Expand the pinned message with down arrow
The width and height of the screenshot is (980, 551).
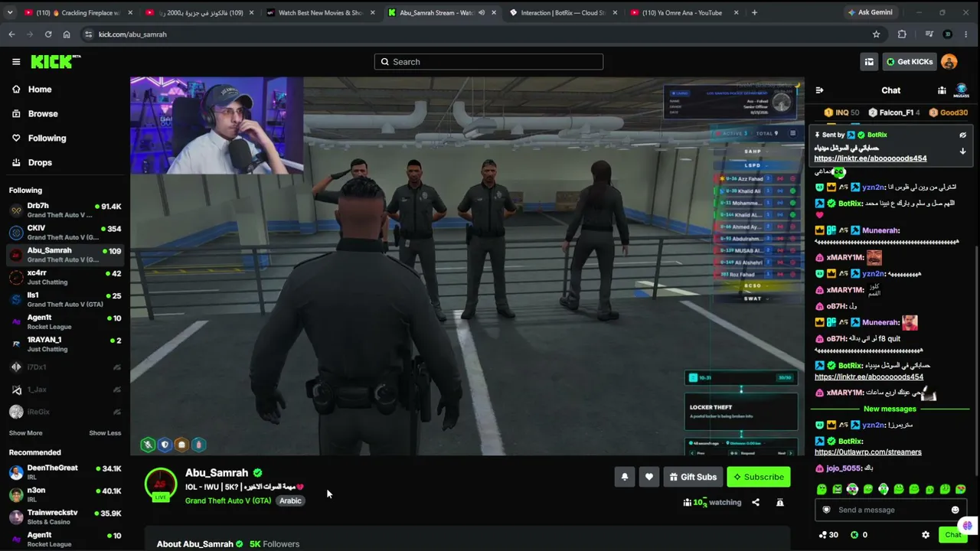pos(962,152)
